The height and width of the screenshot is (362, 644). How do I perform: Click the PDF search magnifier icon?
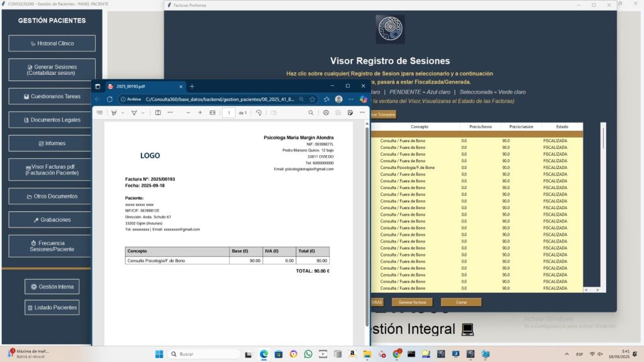311,112
